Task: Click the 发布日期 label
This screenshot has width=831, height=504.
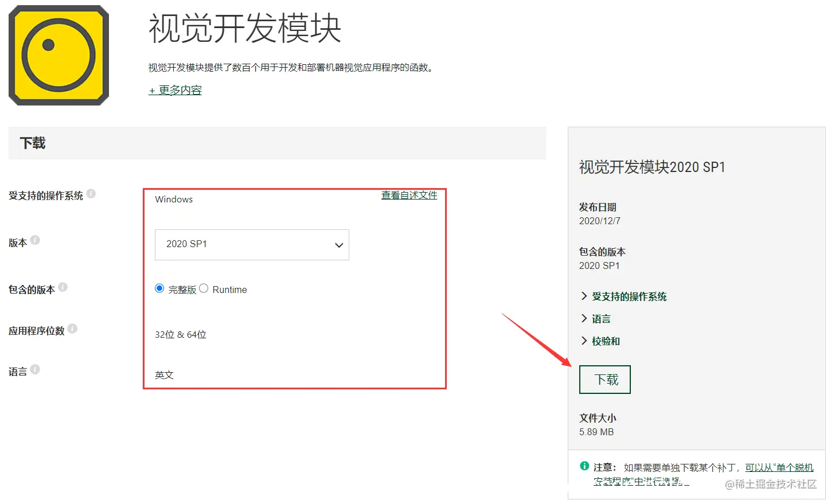Action: (x=598, y=207)
